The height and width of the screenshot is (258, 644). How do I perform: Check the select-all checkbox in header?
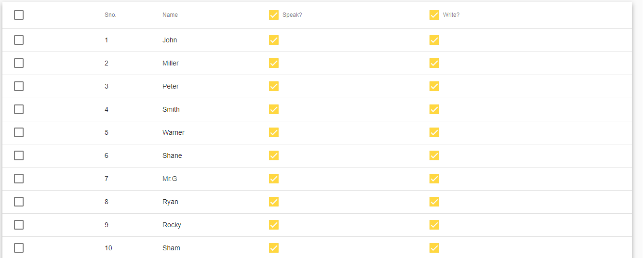pyautogui.click(x=19, y=15)
